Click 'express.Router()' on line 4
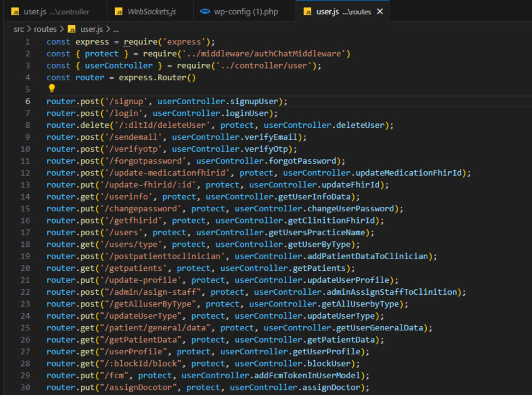 coord(157,78)
